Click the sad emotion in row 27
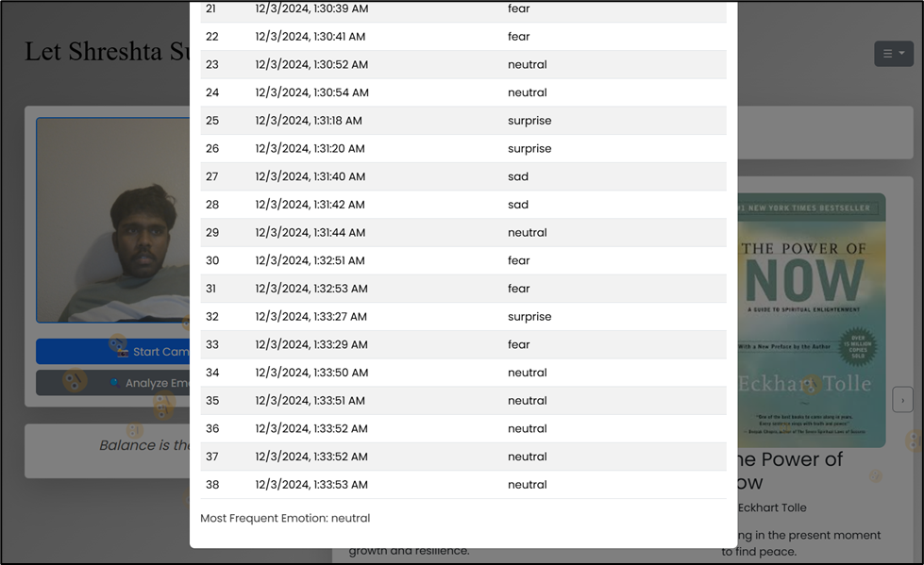The image size is (924, 565). [518, 176]
